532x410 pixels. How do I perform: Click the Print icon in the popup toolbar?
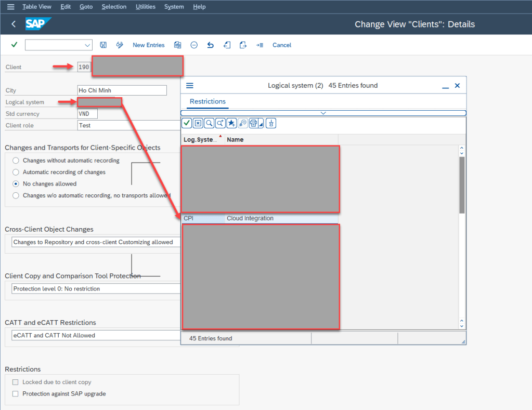click(254, 123)
